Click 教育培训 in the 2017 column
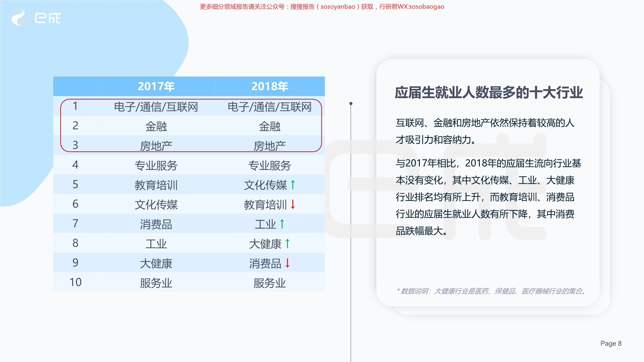The height and width of the screenshot is (362, 644). tap(156, 185)
